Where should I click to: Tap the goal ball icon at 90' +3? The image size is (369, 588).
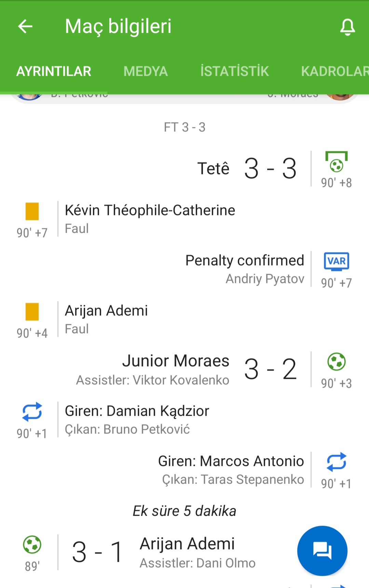pyautogui.click(x=337, y=362)
